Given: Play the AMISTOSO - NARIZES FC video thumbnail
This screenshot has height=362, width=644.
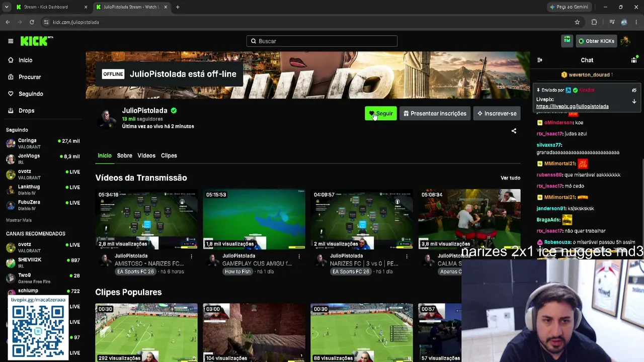Looking at the screenshot, I should point(146,219).
